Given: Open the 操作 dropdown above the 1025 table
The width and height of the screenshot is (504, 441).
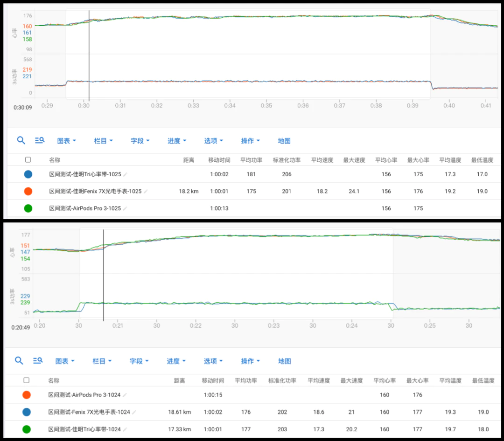Looking at the screenshot, I should [x=250, y=141].
